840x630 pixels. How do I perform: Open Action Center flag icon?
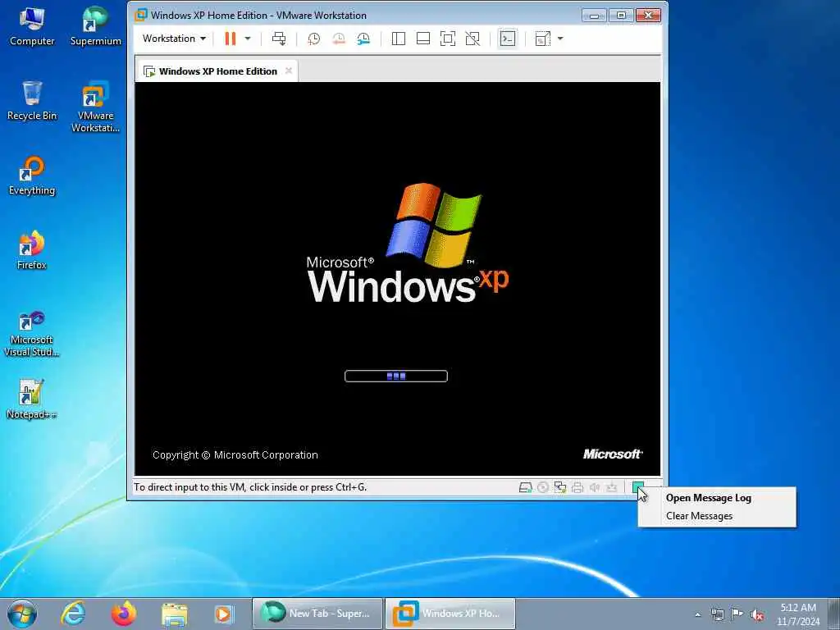(x=737, y=614)
